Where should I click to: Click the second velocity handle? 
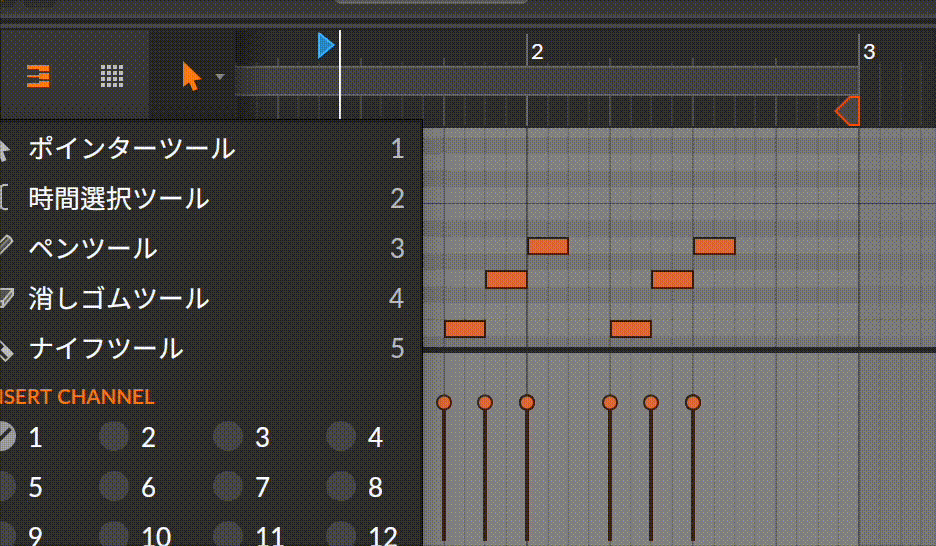[485, 402]
